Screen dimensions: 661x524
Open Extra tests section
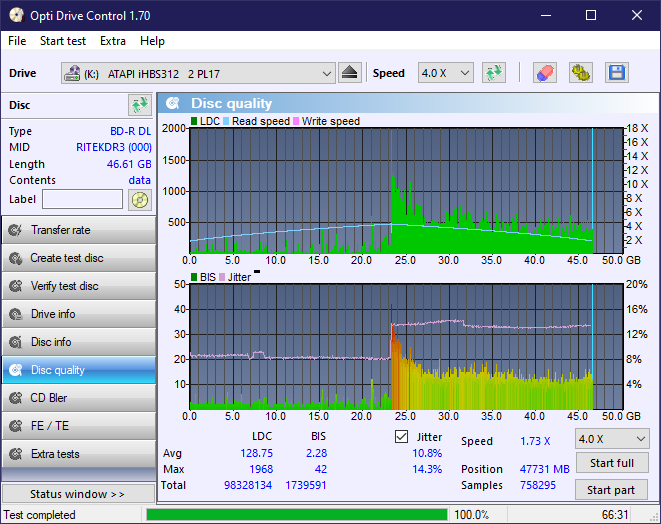pos(79,454)
